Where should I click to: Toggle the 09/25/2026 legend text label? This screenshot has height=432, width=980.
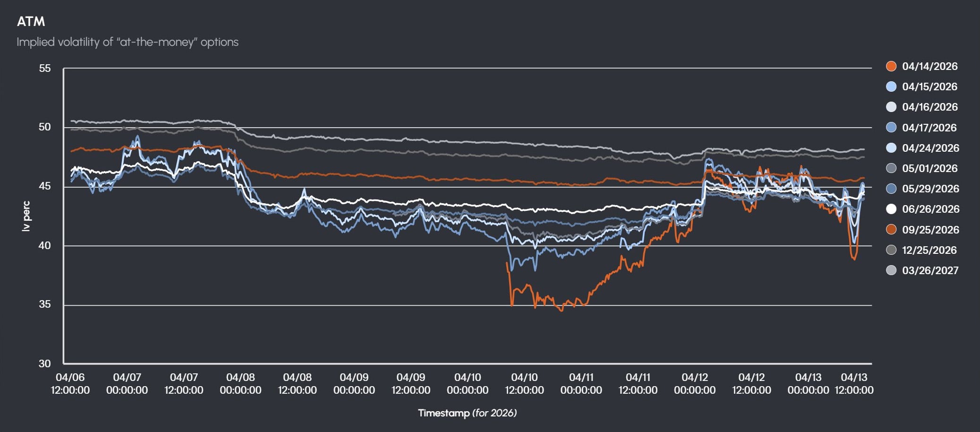[930, 230]
